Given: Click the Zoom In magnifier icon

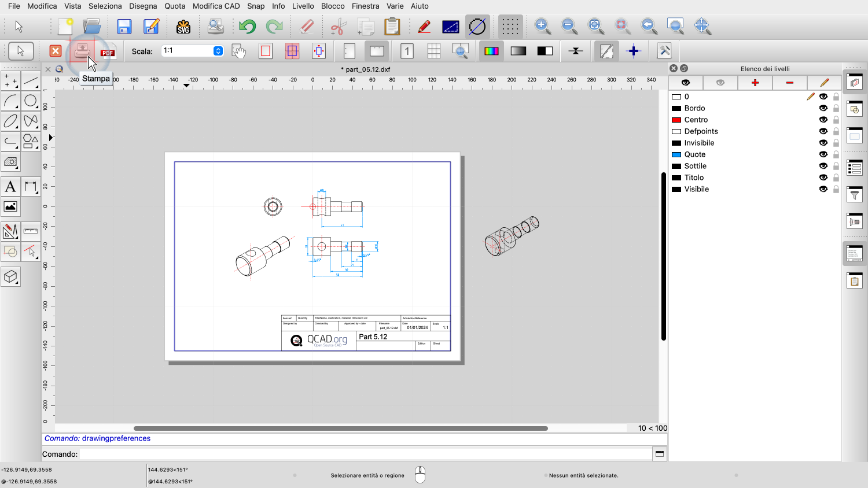Looking at the screenshot, I should [542, 26].
